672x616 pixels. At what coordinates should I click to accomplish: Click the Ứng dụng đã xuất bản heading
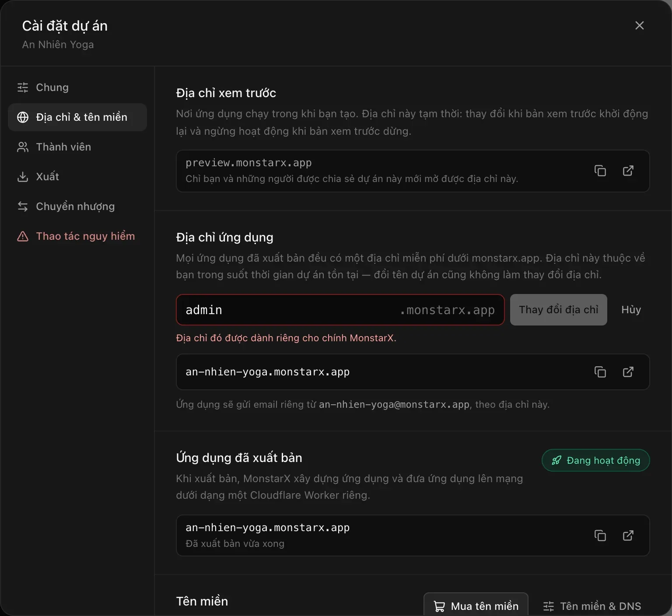click(239, 458)
